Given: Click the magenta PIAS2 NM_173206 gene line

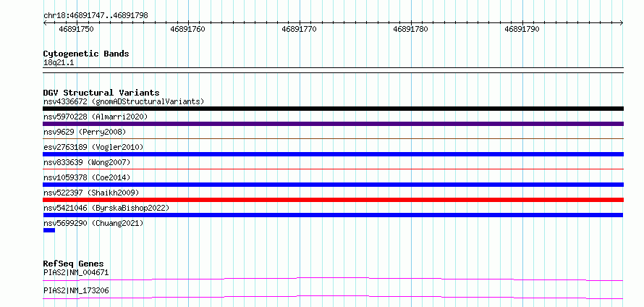Looking at the screenshot, I should pos(333,297).
